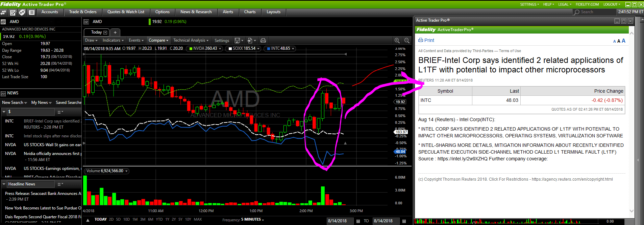Image resolution: width=644 pixels, height=225 pixels.
Task: Open the start date calendar picker
Action: click(358, 221)
